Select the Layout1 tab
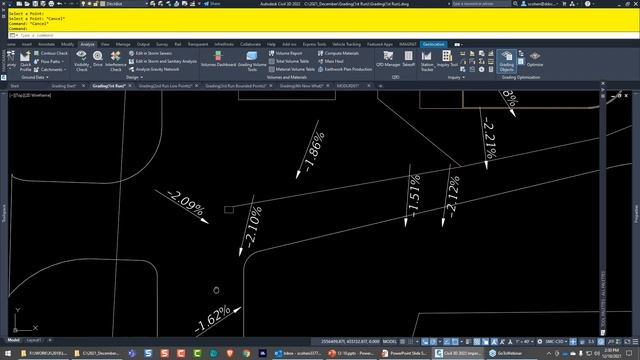 point(33,340)
